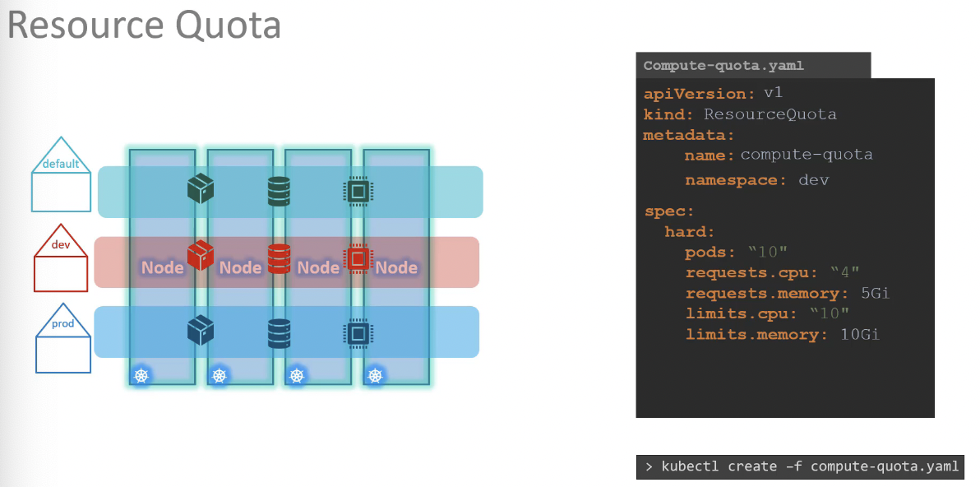
Task: Click the kind: ResourceQuota line
Action: [x=740, y=114]
